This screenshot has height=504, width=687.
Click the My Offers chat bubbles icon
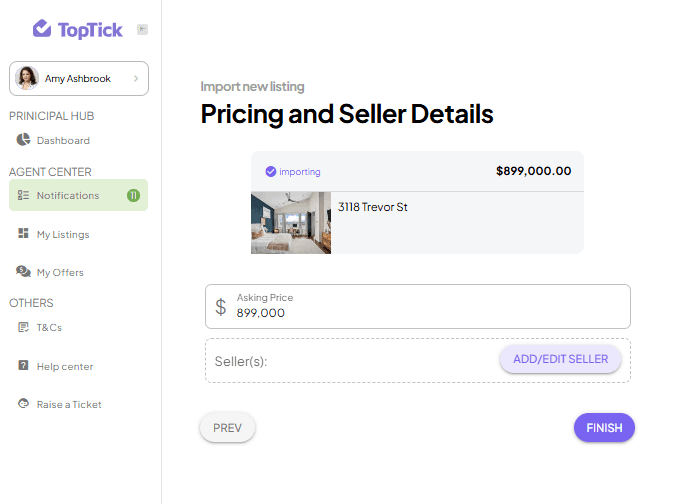pyautogui.click(x=23, y=271)
